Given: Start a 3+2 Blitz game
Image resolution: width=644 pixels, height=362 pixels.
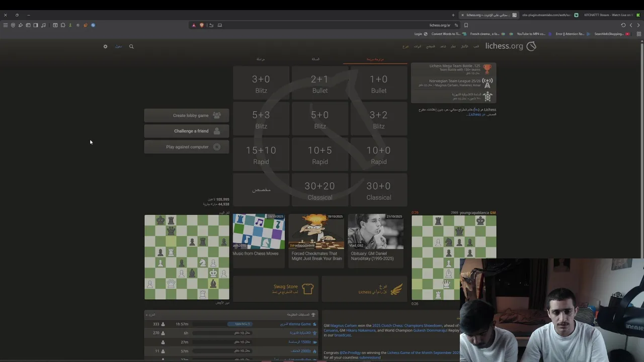Looking at the screenshot, I should 379,120.
